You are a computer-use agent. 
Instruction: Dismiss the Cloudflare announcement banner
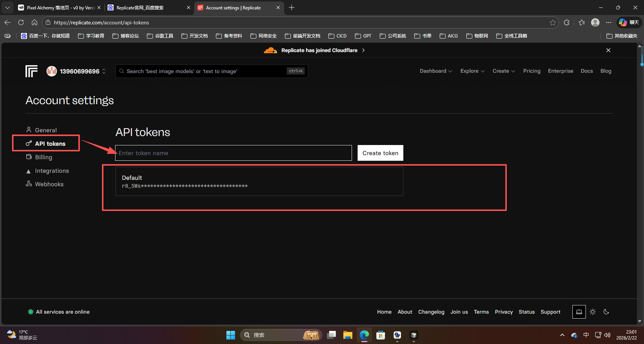(x=608, y=50)
